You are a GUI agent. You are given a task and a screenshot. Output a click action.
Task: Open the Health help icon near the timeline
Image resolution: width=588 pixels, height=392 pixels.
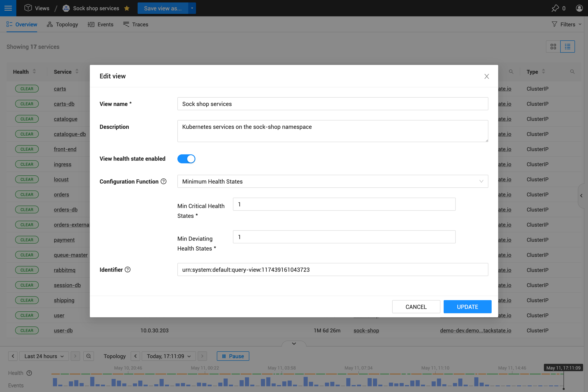[29, 373]
